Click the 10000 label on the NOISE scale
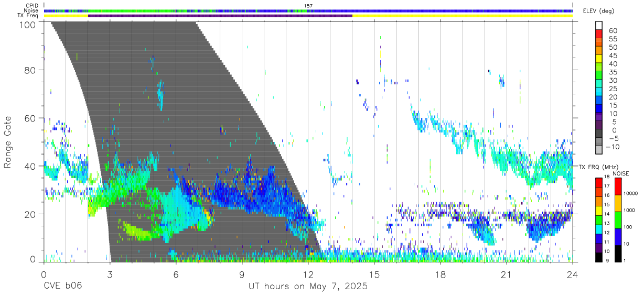The image size is (644, 297). 631,193
